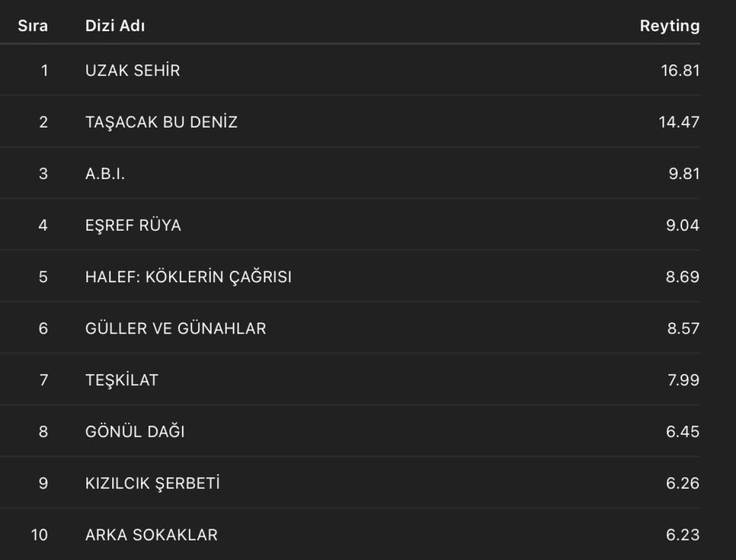This screenshot has width=736, height=560.
Task: Sort by the Dizi Adı column header
Action: pos(115,26)
